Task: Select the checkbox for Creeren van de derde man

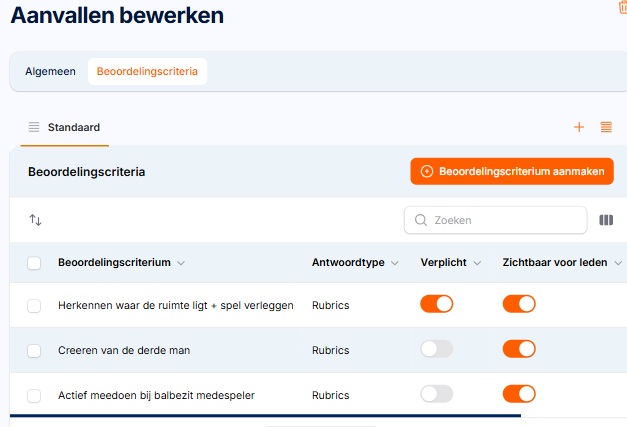Action: pyautogui.click(x=34, y=351)
